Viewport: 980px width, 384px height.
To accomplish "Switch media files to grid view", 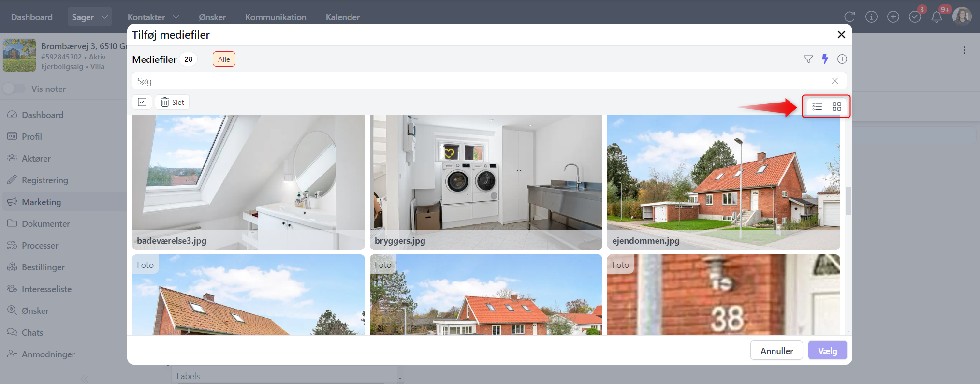I will [837, 106].
